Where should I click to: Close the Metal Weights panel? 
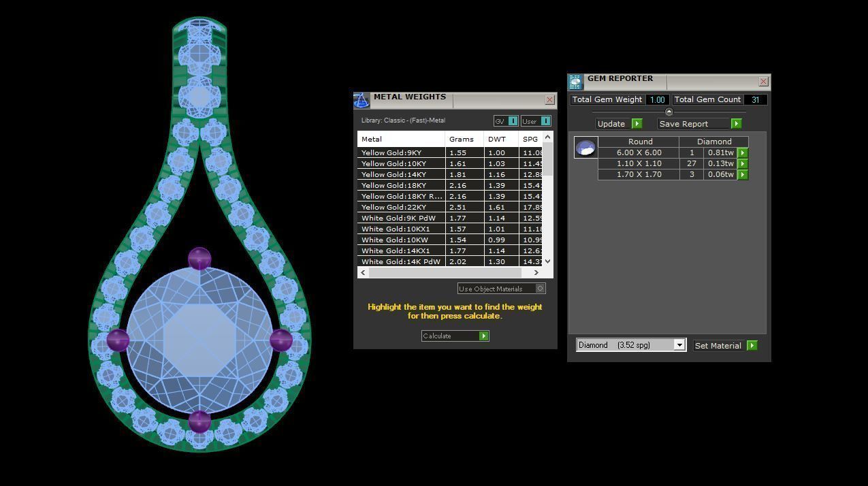tap(550, 100)
